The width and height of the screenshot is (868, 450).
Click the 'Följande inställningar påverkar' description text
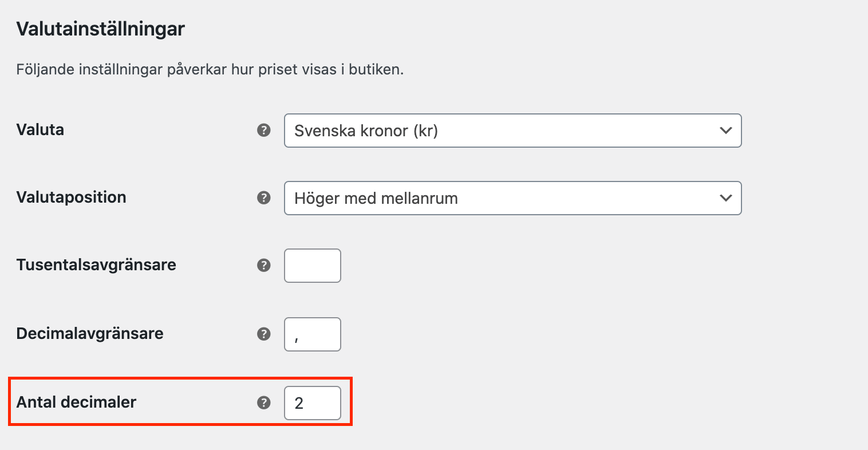click(x=210, y=70)
